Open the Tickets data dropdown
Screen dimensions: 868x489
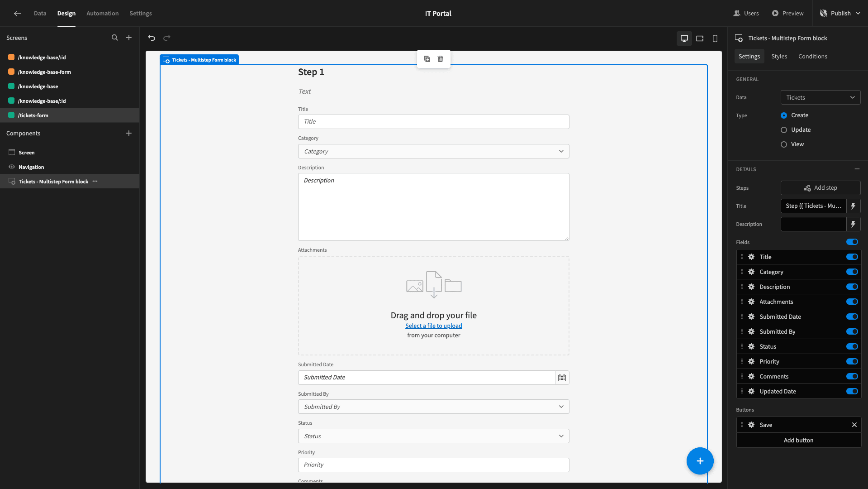(x=821, y=97)
